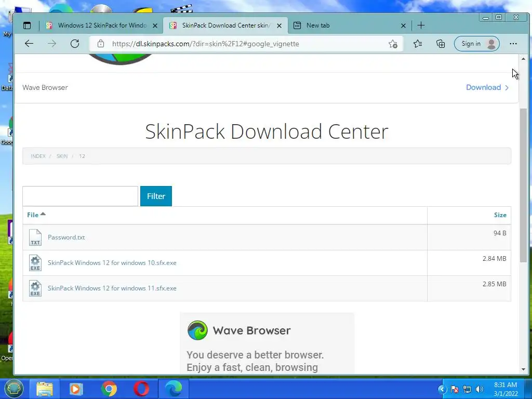The image size is (532, 399).
Task: Select the SkinPack Download Center tab
Action: click(225, 25)
